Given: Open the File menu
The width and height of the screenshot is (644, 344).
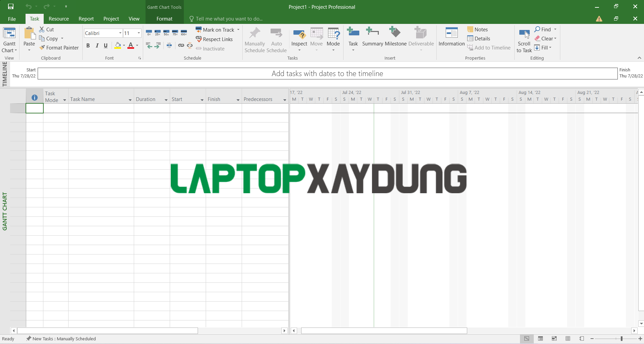Looking at the screenshot, I should click(12, 19).
